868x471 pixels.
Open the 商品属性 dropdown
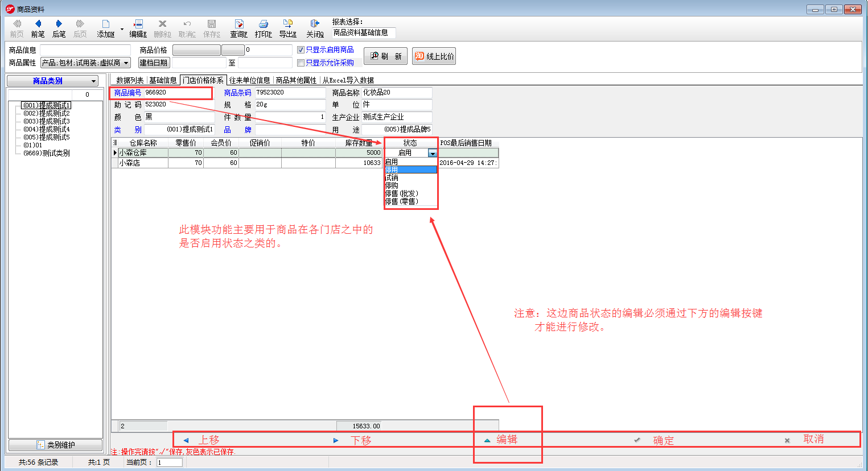coord(126,63)
